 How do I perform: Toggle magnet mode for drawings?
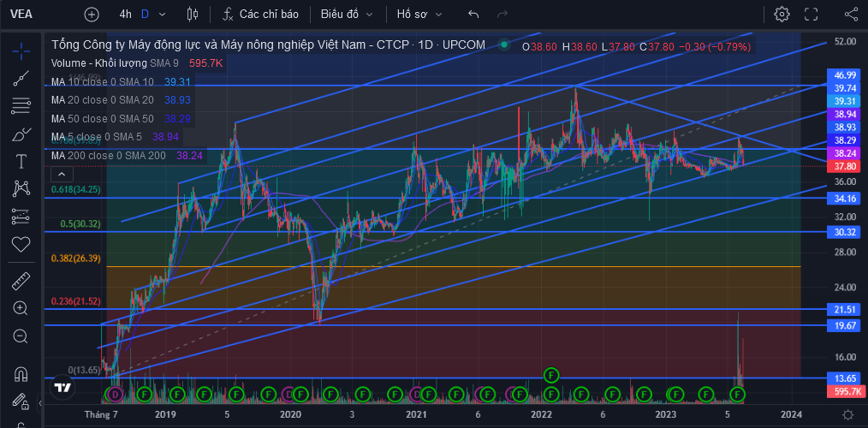point(21,374)
